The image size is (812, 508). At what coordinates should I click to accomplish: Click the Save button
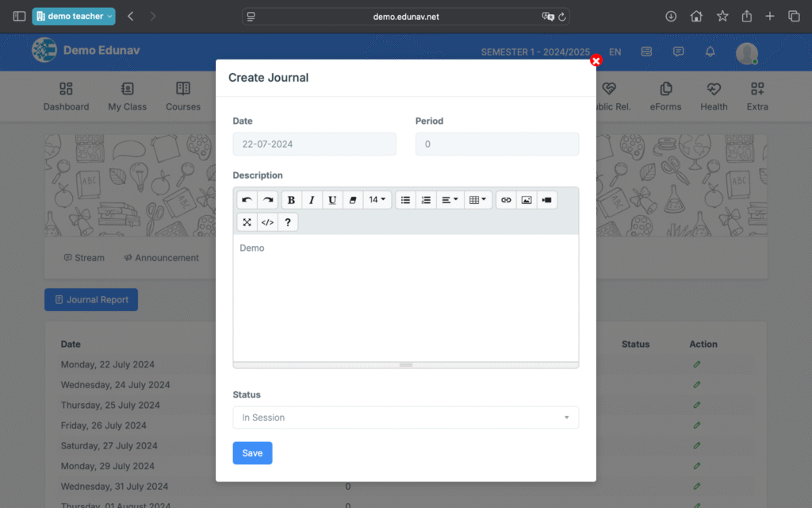[252, 453]
